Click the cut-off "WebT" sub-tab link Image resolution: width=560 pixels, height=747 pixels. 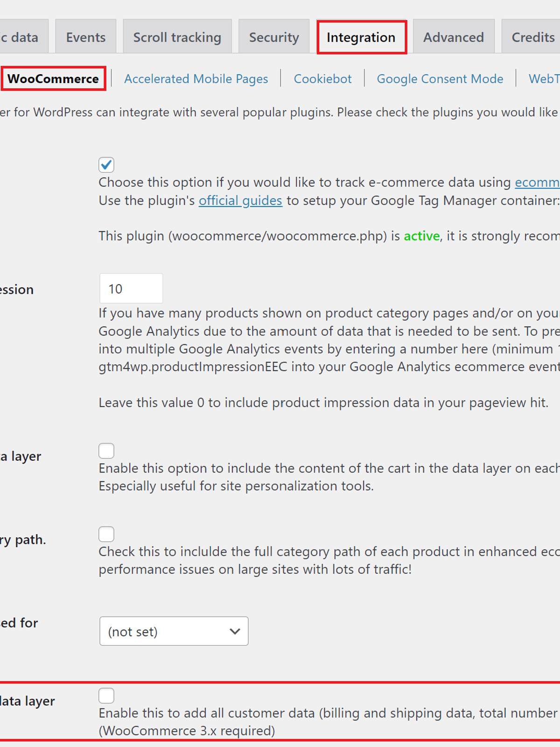tap(544, 78)
